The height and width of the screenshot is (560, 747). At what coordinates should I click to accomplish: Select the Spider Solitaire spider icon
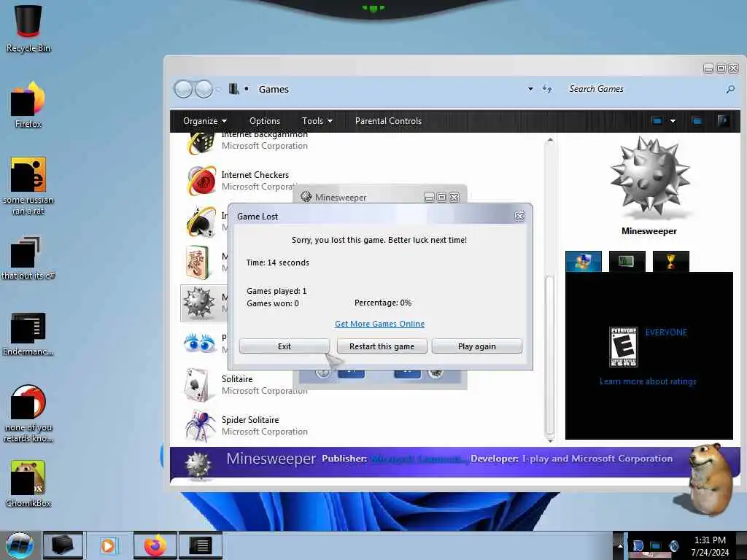[x=200, y=425]
